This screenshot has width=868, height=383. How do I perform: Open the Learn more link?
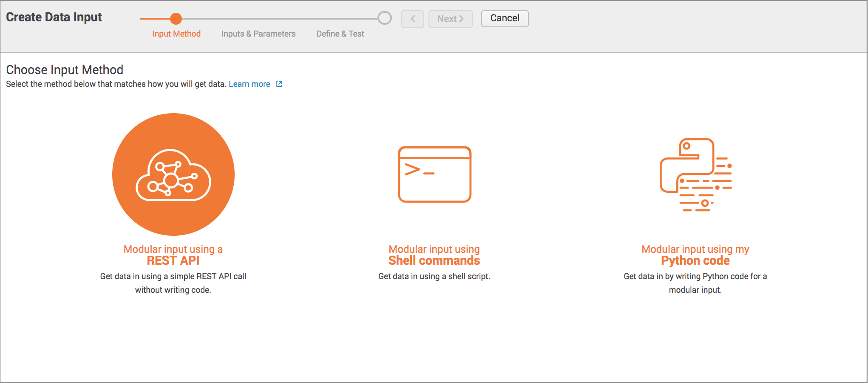pos(250,84)
